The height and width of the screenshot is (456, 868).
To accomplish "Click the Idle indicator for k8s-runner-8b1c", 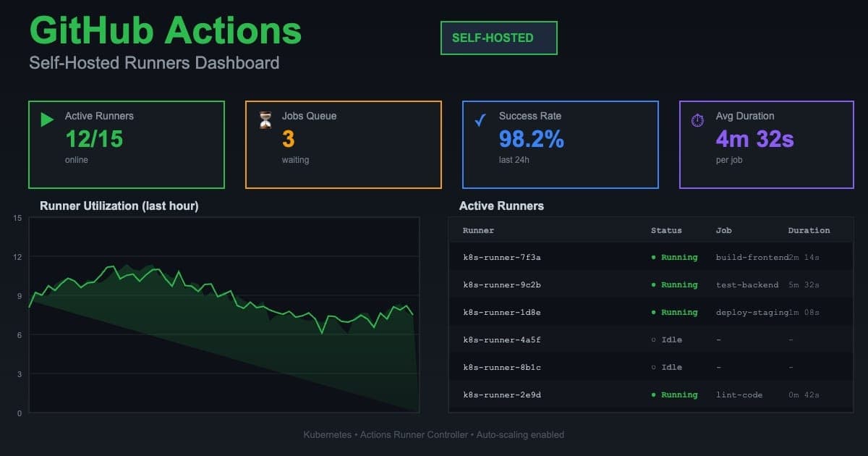I will tap(655, 367).
